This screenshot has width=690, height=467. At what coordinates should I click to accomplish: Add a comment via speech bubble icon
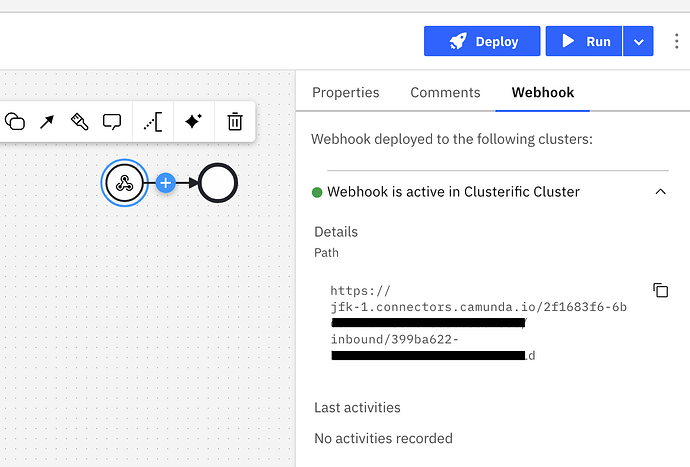[112, 122]
